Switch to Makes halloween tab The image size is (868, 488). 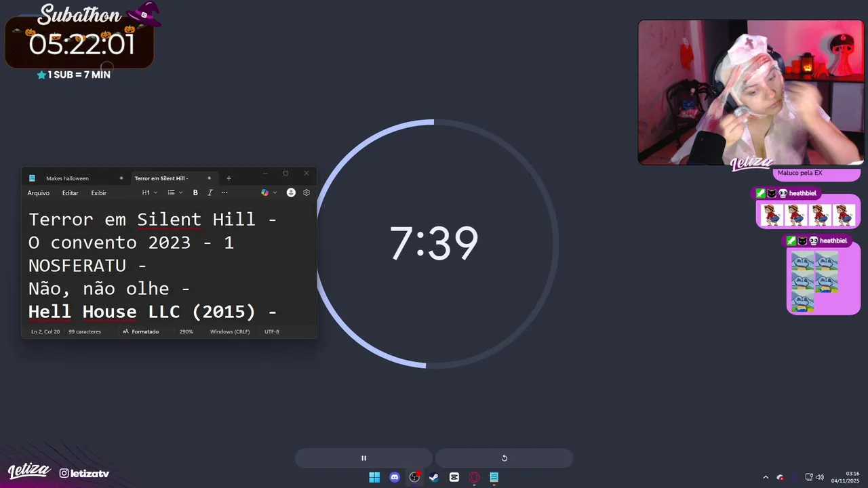click(68, 178)
